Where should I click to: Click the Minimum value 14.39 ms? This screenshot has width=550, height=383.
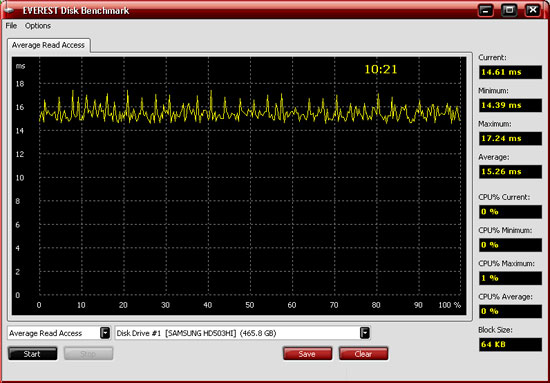pyautogui.click(x=510, y=105)
